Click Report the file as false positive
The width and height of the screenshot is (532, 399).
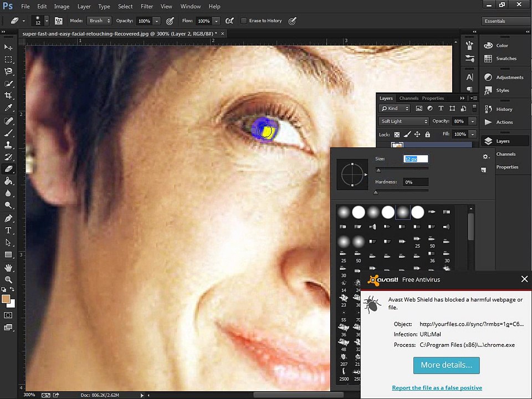pyautogui.click(x=437, y=388)
